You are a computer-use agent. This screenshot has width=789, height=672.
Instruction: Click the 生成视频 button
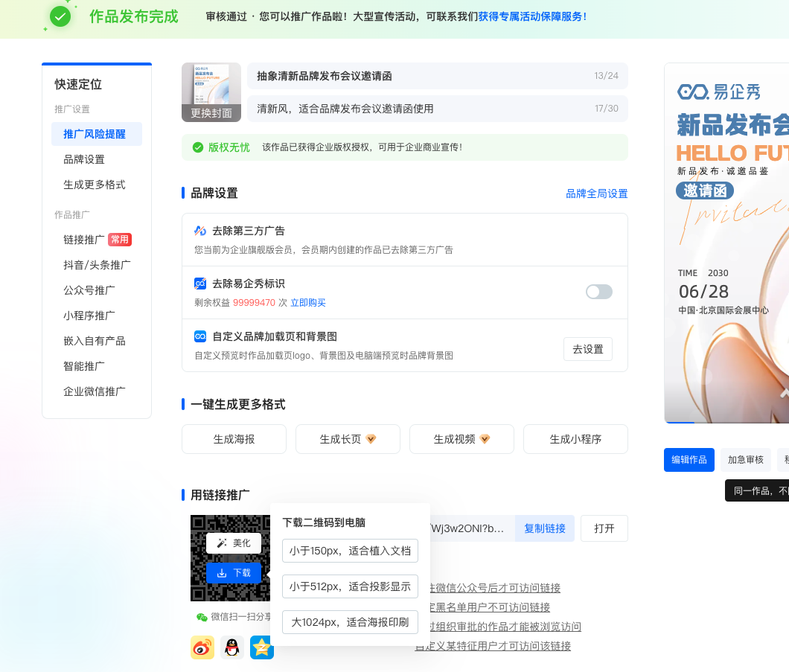(x=461, y=439)
